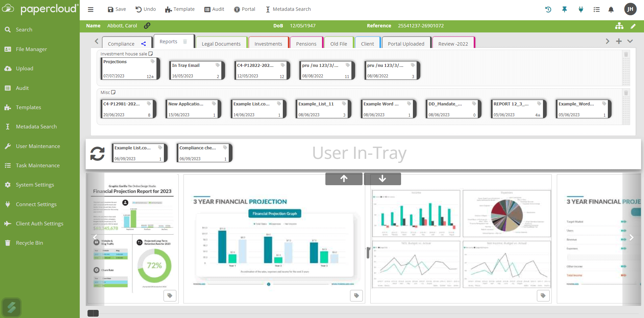Viewport: 644px width, 318px height.
Task: Click the Undo button in the toolbar
Action: [145, 9]
